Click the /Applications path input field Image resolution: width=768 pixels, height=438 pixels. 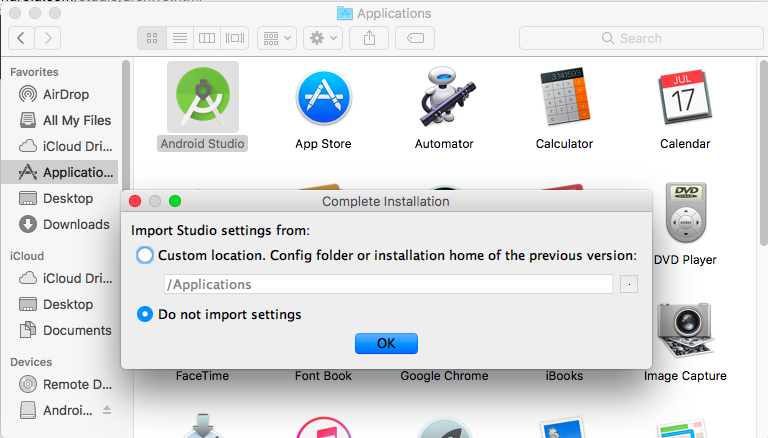tap(388, 284)
